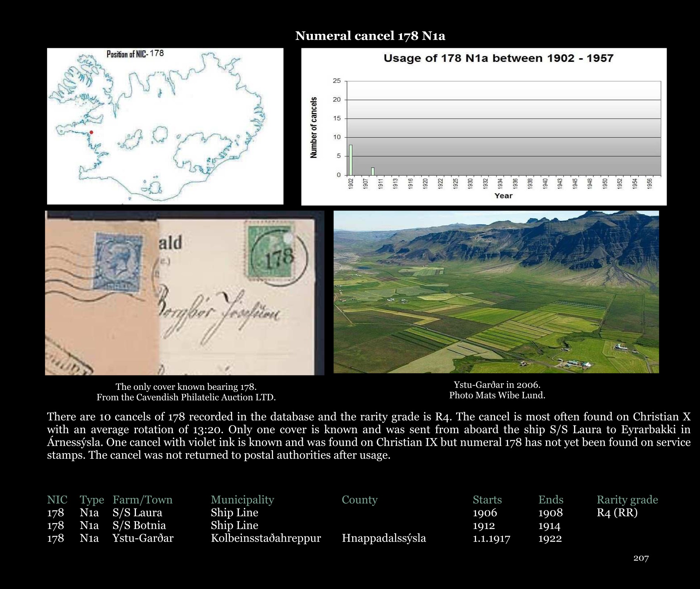The image size is (700, 589).
Task: Click the red dot on the Iceland map
Action: [x=91, y=132]
